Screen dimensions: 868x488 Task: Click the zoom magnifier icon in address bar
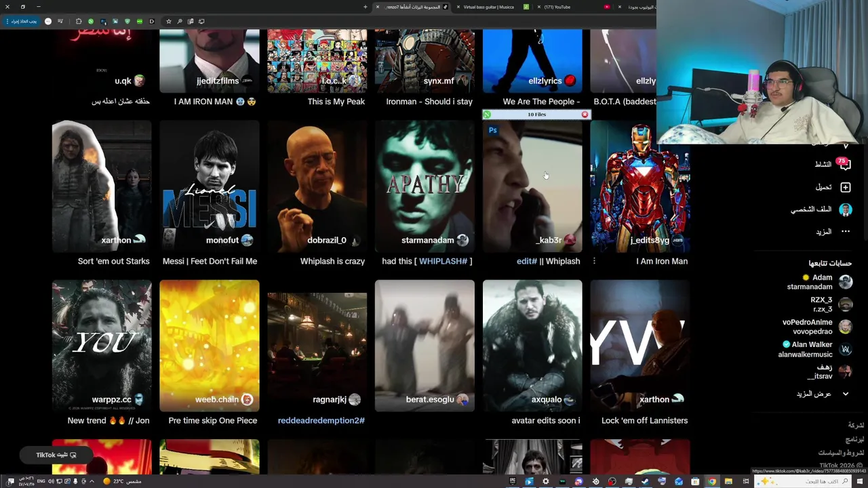coord(180,21)
